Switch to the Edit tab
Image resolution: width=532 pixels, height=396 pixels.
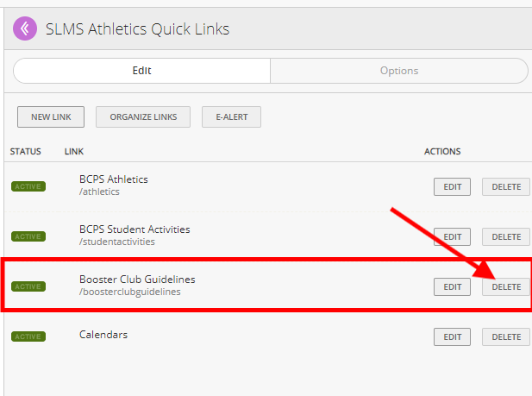(141, 71)
